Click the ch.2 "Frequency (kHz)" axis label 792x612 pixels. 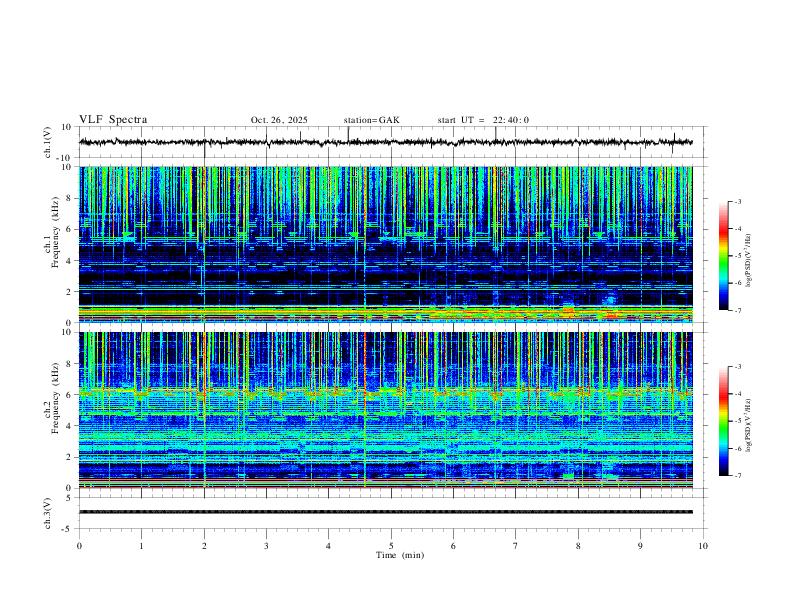tap(55, 398)
